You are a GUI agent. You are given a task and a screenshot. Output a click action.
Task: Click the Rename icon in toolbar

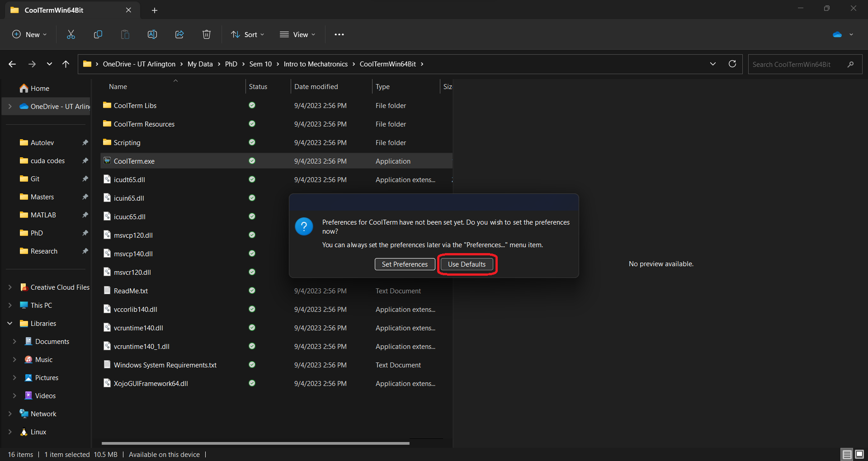[x=152, y=34]
